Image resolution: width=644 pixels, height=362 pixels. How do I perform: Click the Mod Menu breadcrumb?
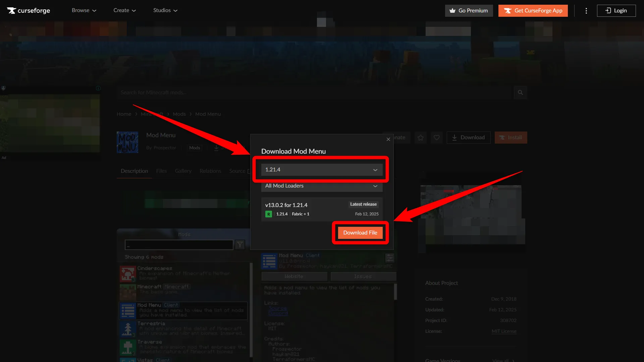(208, 114)
